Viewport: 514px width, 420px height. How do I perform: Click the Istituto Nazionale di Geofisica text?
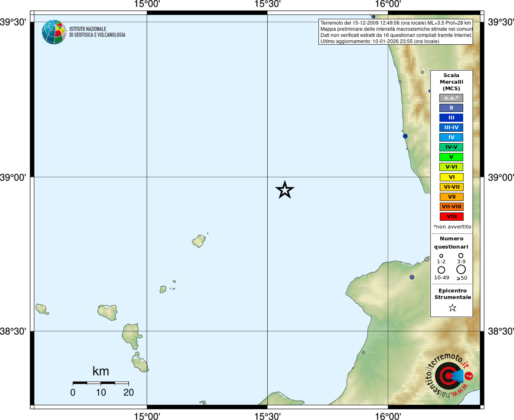coord(97,32)
